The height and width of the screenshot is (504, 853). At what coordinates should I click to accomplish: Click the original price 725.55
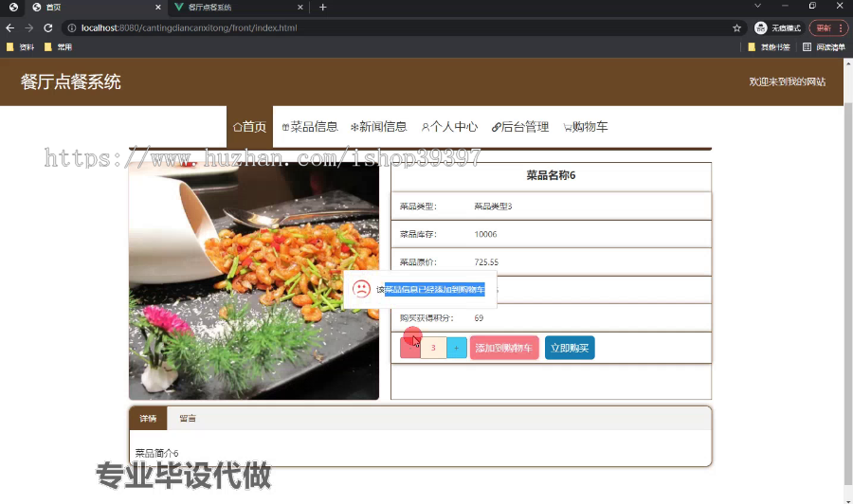(x=486, y=262)
